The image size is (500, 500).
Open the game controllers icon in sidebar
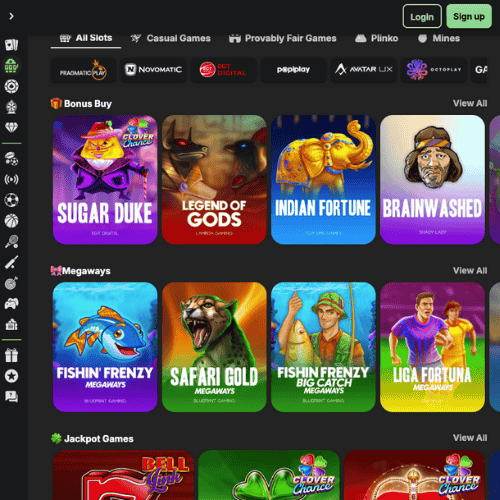tap(11, 304)
